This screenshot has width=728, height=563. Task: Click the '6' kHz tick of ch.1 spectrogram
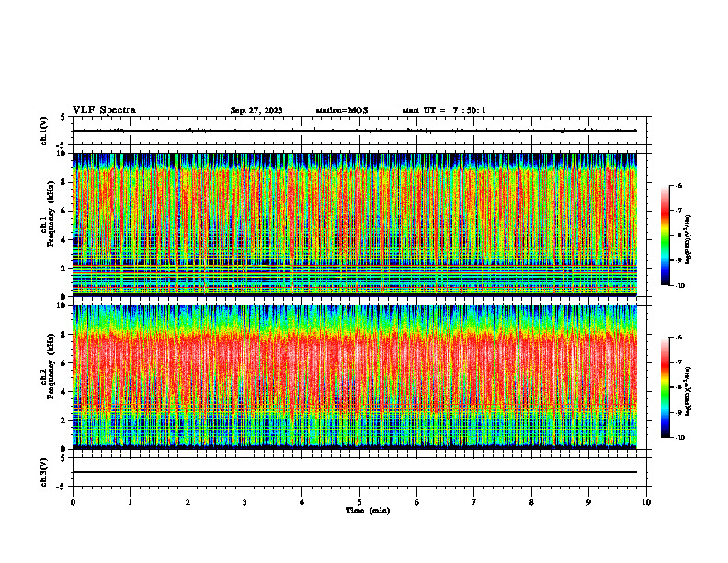(x=64, y=211)
